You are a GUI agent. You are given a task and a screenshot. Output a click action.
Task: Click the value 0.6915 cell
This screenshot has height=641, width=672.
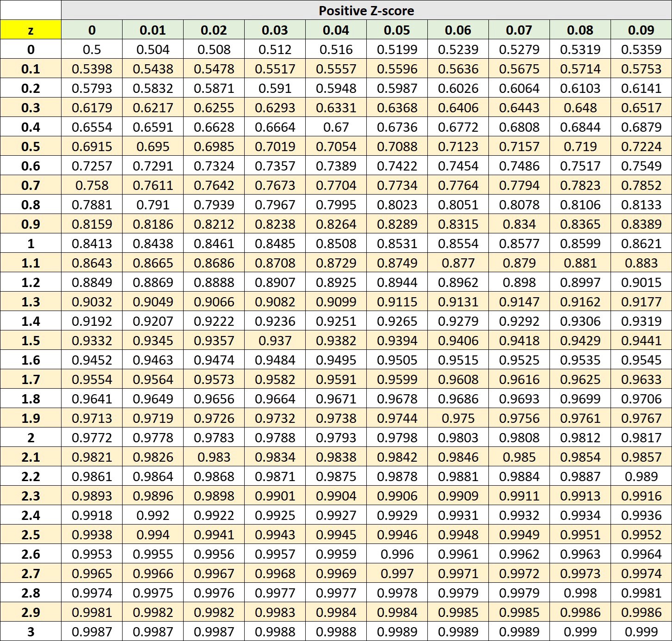(91, 146)
